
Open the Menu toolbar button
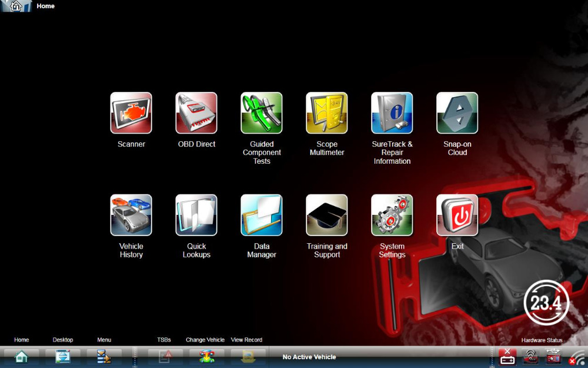104,356
